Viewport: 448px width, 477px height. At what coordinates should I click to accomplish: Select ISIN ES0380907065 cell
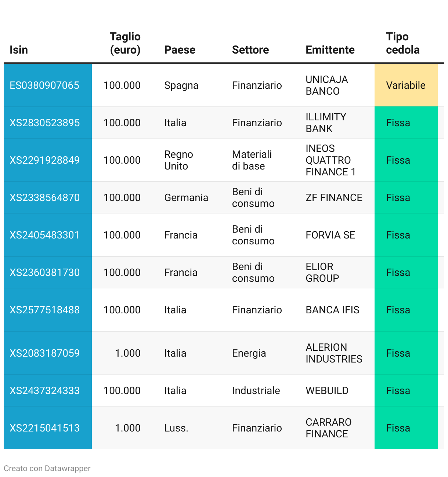[x=44, y=85]
